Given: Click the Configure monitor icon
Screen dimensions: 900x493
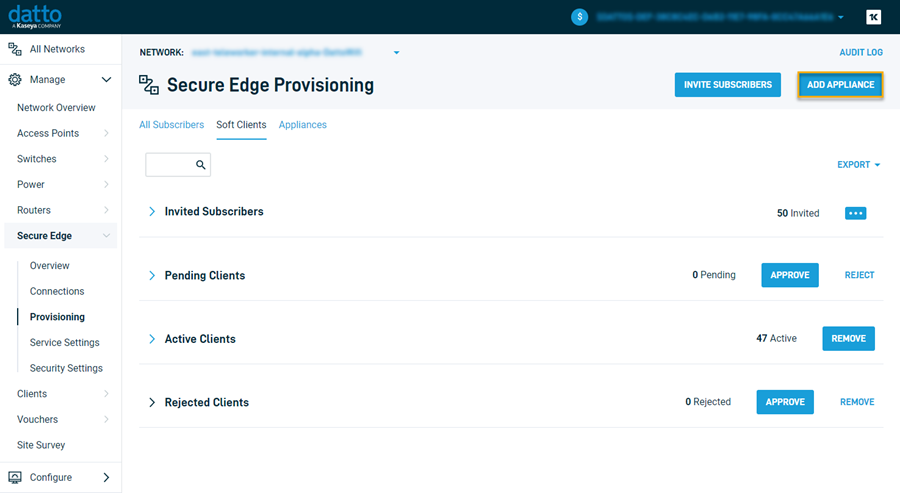Looking at the screenshot, I should 15,477.
